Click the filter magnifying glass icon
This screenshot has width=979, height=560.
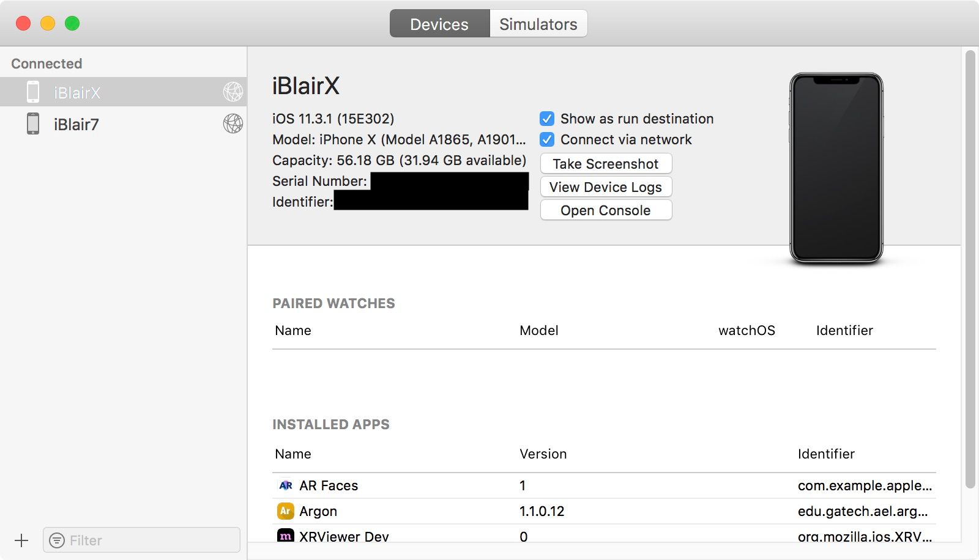[57, 540]
